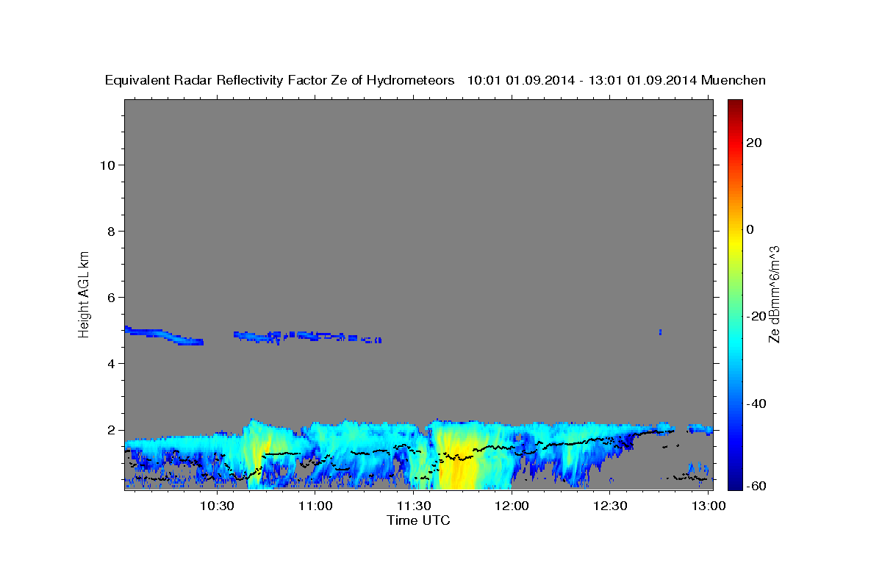Click the blue cloud layer at 5 km near 10:15
The width and height of the screenshot is (882, 588).
[163, 335]
